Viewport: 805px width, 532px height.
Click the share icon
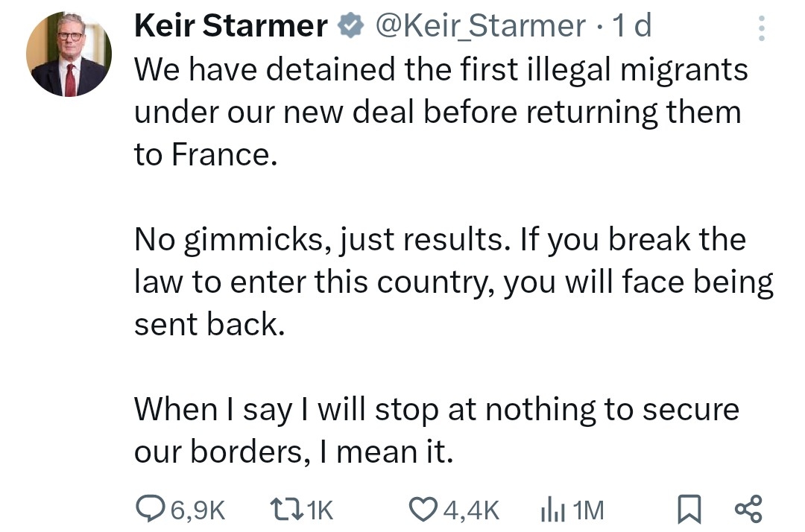(748, 510)
